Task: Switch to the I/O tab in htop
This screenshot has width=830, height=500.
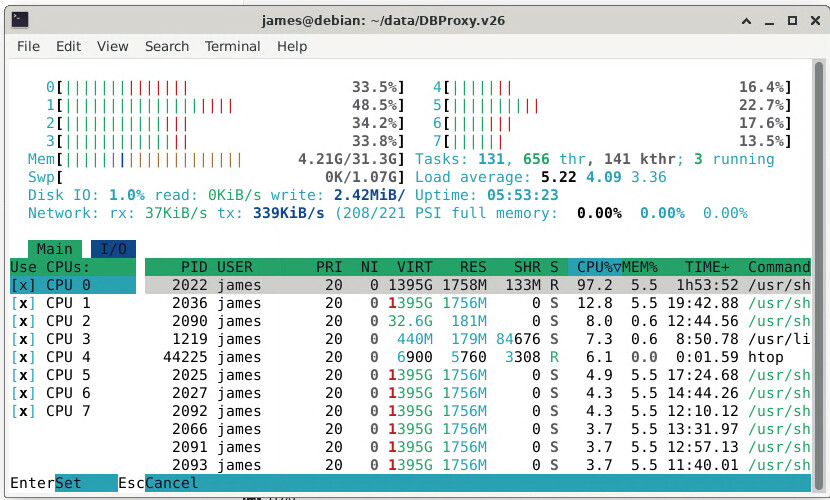Action: (x=113, y=249)
